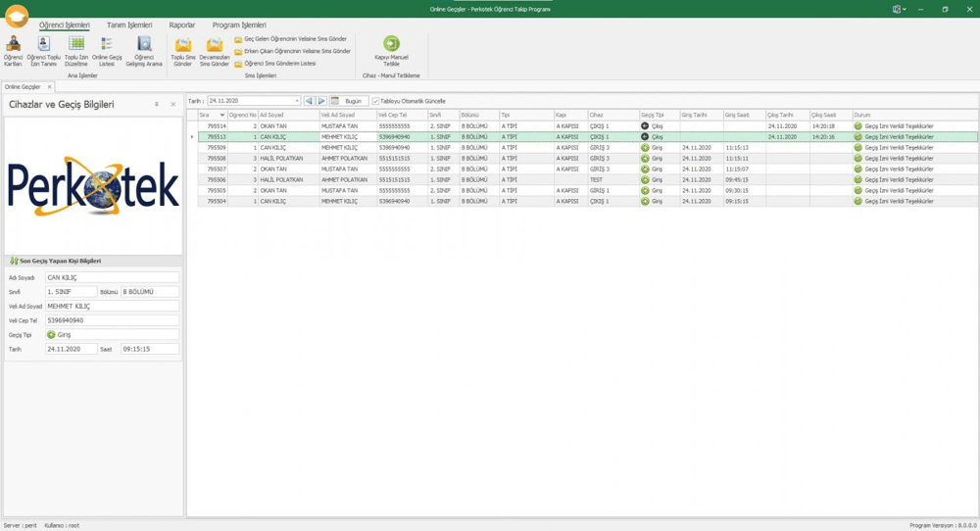The width and height of the screenshot is (980, 531).
Task: Open Öğrenci Toplu İzin Tanımı tool
Action: click(x=43, y=51)
